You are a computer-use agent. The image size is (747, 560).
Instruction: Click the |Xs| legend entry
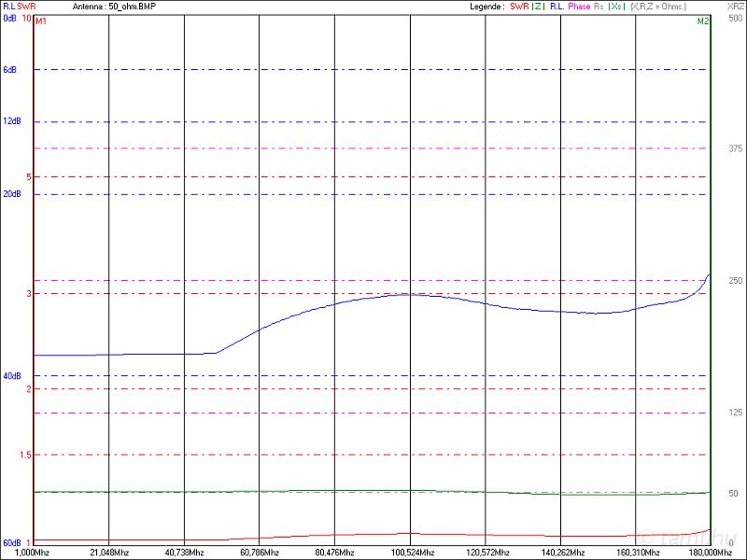616,6
